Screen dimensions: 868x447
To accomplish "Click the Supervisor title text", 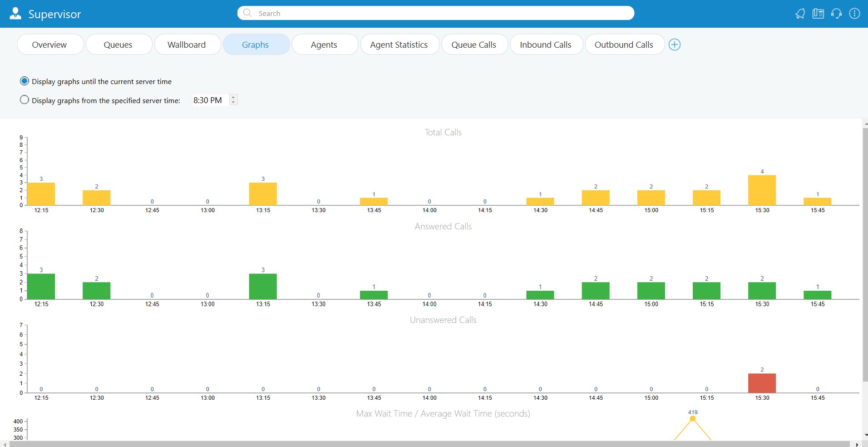I will click(54, 14).
